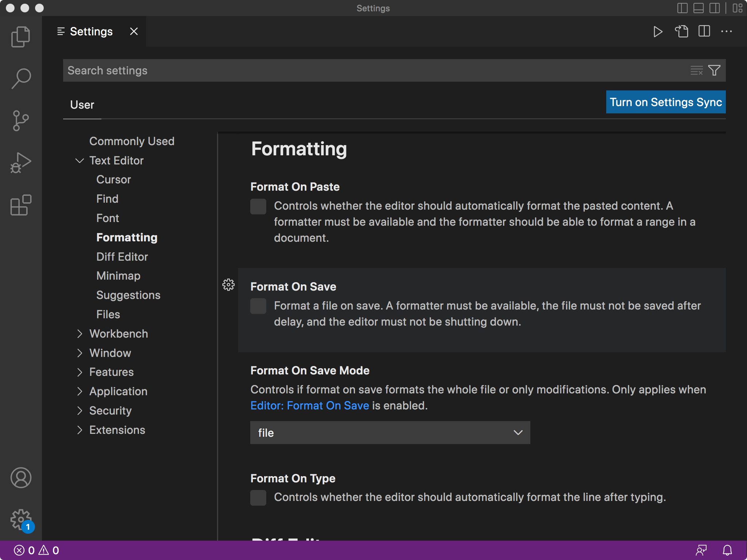This screenshot has width=747, height=560.
Task: Expand the Workbench settings section
Action: [80, 334]
